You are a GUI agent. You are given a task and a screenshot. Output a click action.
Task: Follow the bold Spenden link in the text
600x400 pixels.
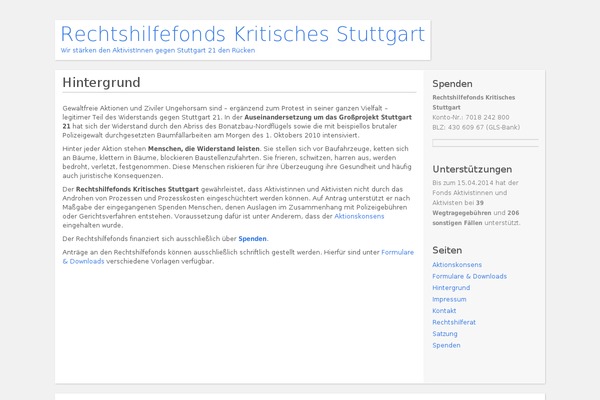[252, 239]
